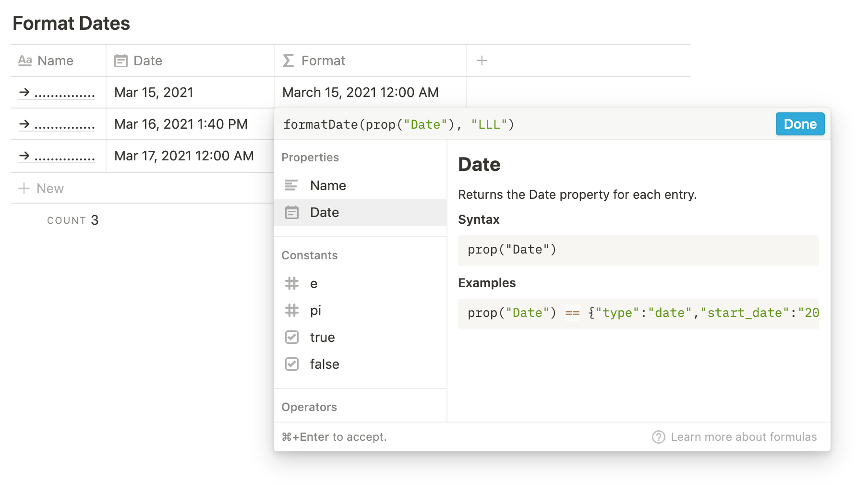Click the question mark help icon
The image size is (868, 485).
[x=659, y=437]
